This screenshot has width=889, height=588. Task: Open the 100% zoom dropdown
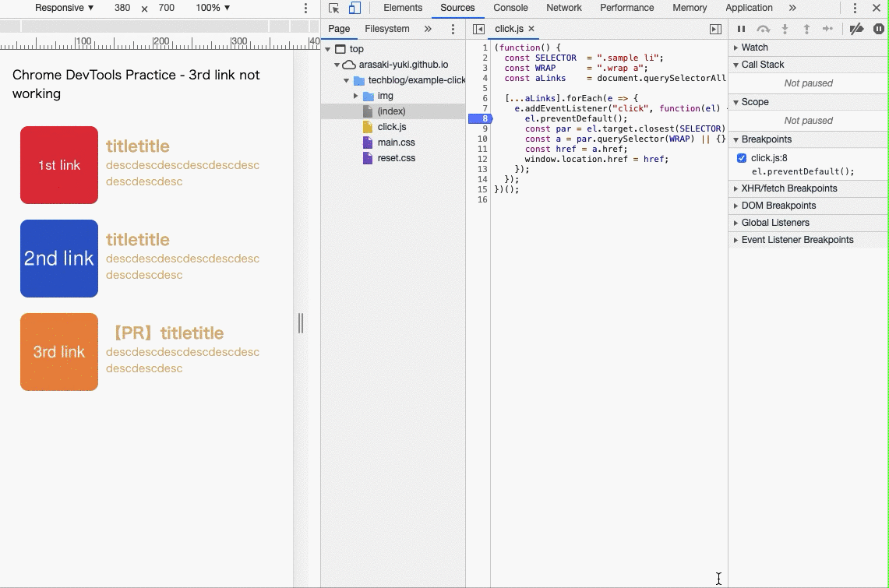pos(213,8)
